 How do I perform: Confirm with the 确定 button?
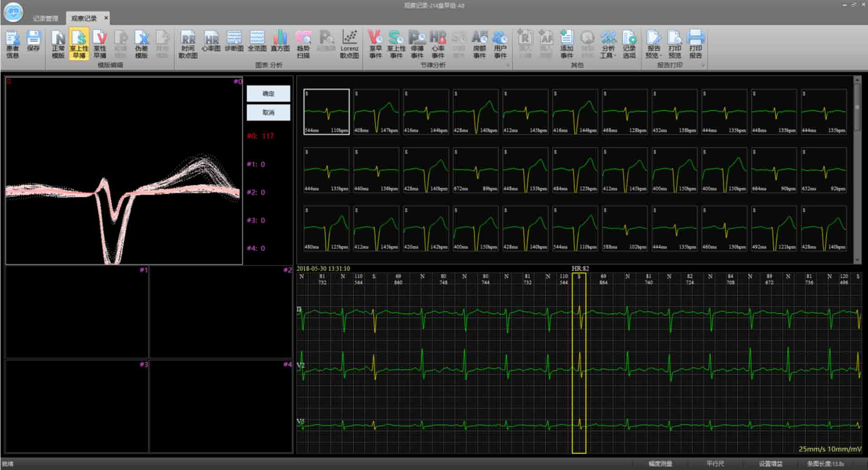[x=268, y=94]
